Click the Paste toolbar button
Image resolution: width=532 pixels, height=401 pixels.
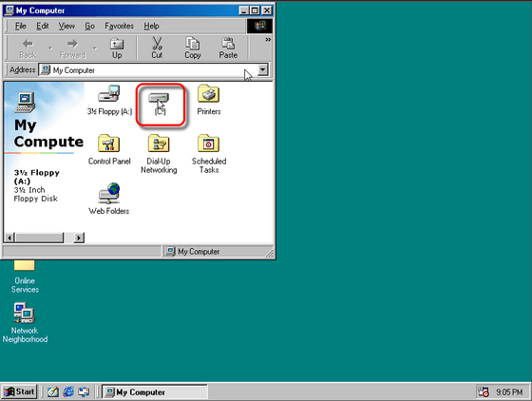228,48
